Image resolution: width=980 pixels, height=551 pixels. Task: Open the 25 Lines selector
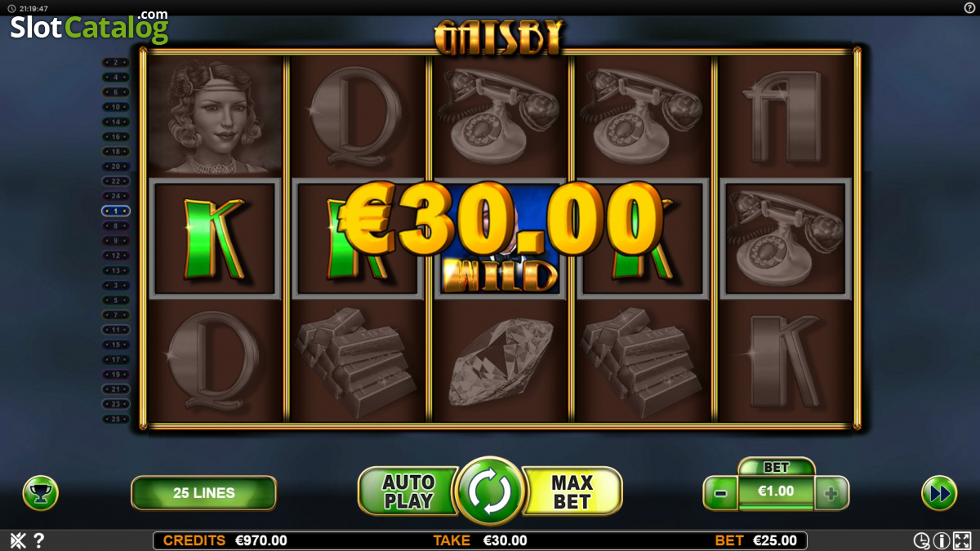(204, 493)
